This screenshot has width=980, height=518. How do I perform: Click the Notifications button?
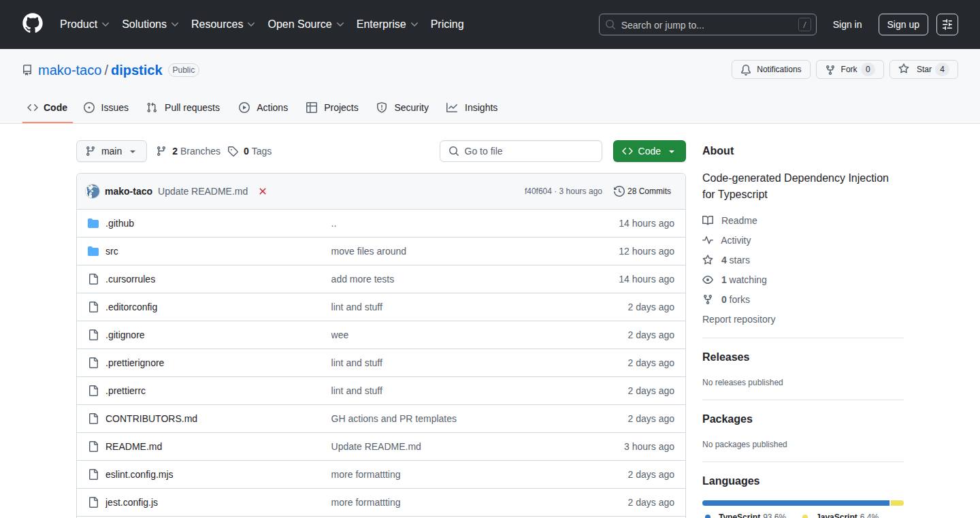tap(771, 69)
